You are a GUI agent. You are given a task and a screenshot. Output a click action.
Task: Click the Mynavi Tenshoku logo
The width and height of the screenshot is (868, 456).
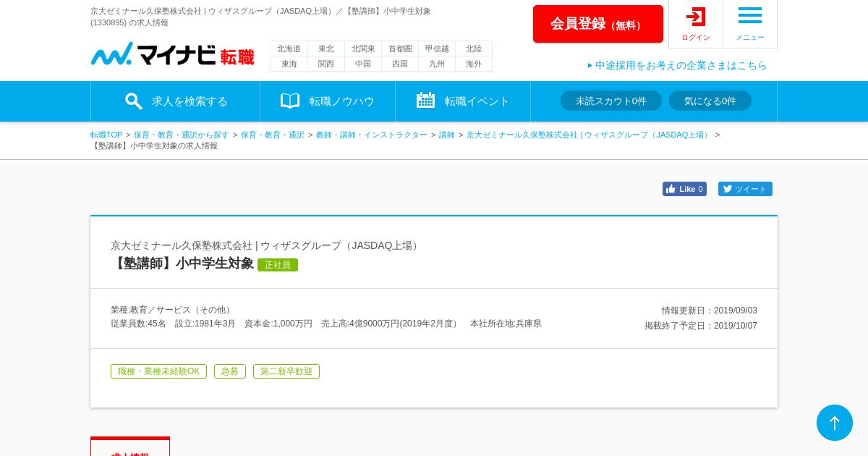172,54
